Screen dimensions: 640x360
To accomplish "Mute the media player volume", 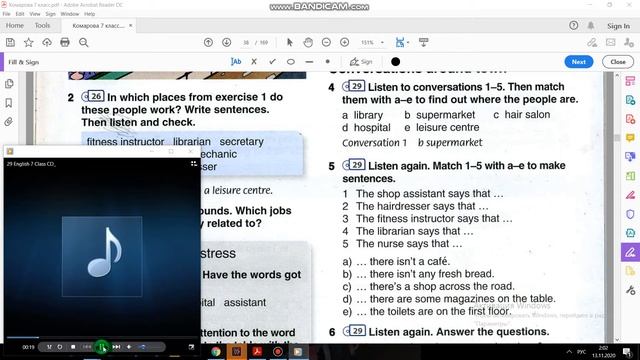I will [129, 347].
